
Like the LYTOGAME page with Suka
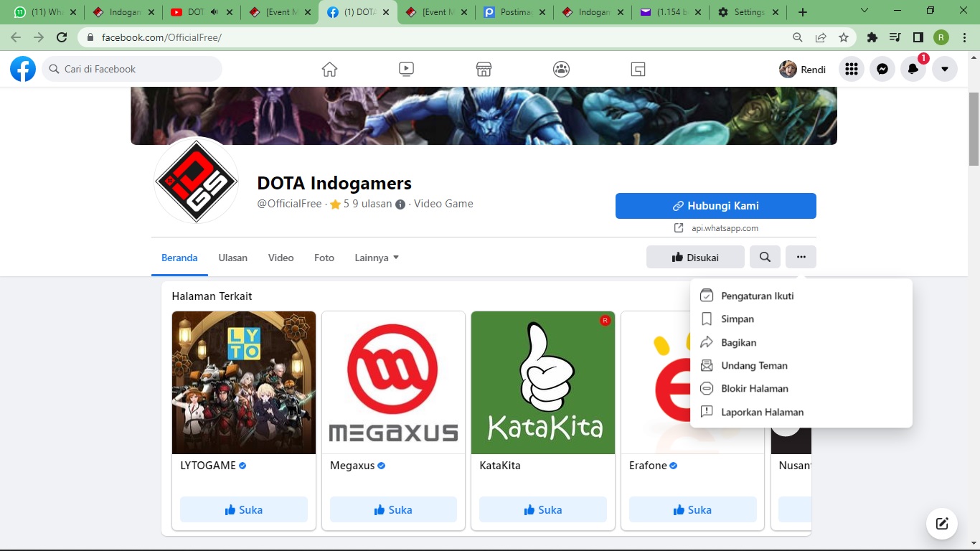click(x=244, y=509)
